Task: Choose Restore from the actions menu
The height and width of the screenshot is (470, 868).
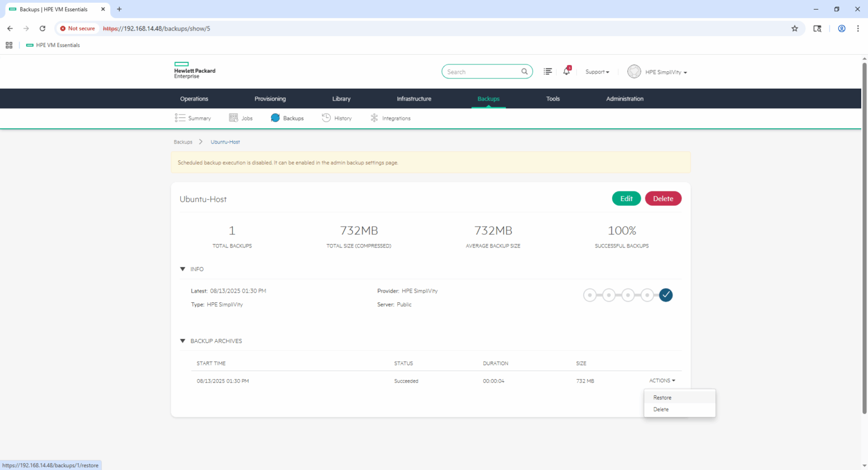Action: (662, 398)
